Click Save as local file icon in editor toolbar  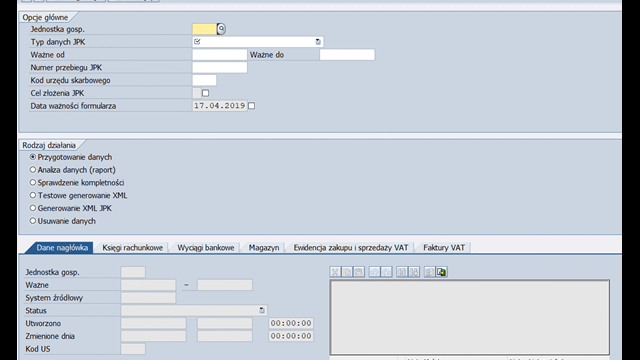pyautogui.click(x=441, y=272)
